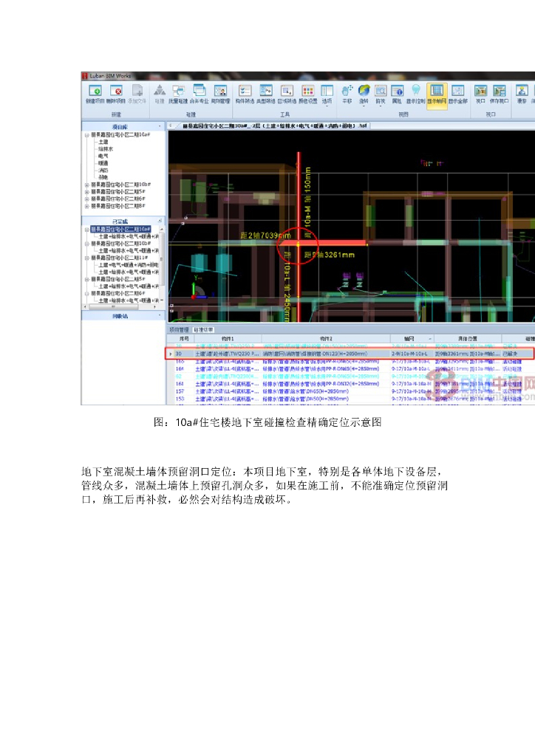The image size is (535, 756).
Task: Open the 区域筛选 (region filter) tool
Action: point(287,94)
